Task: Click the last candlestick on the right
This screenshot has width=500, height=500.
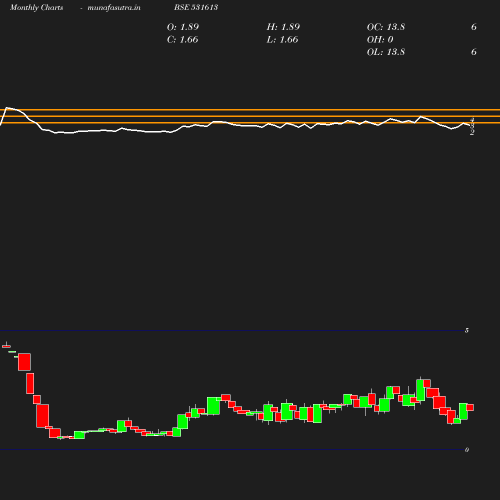Action: point(470,407)
